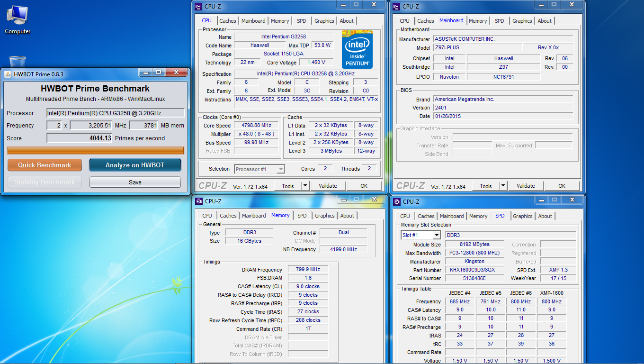644x364 pixels.
Task: Click the HWBOT Prime title bar icon
Action: (8, 74)
